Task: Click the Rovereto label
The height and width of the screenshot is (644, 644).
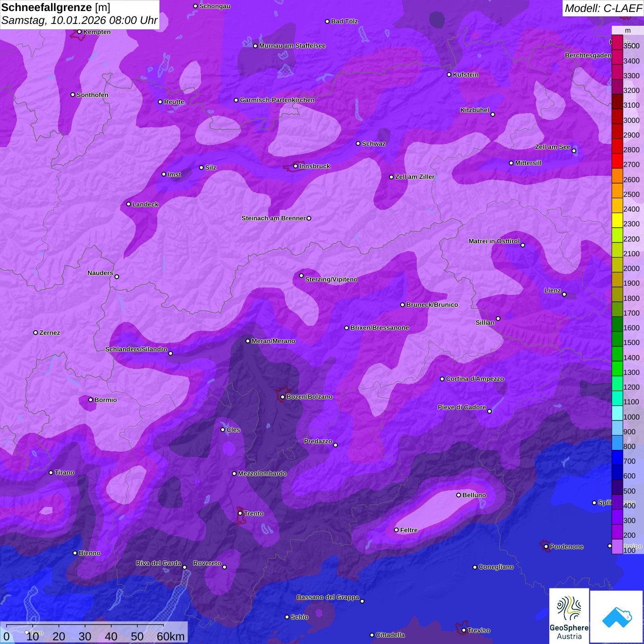Action: coord(207,563)
